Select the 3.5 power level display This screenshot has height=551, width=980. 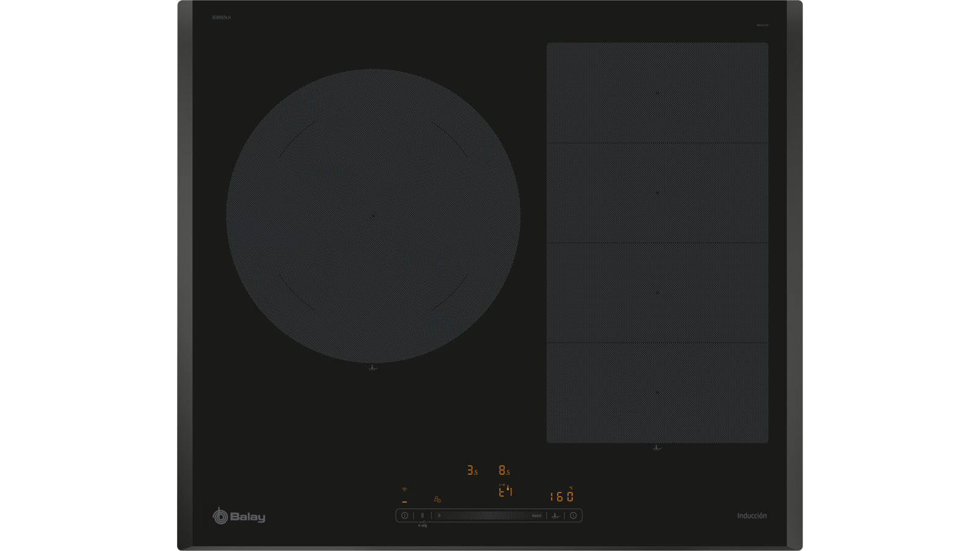pos(472,470)
